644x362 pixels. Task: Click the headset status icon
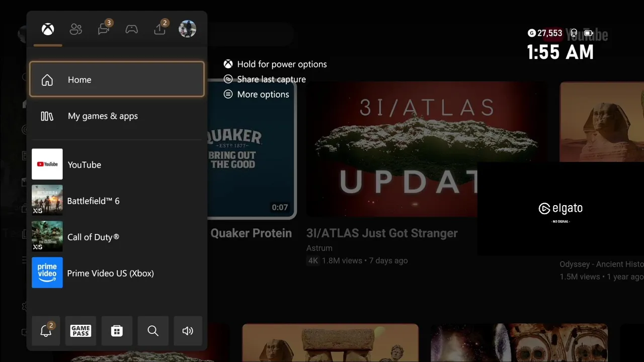point(574,33)
